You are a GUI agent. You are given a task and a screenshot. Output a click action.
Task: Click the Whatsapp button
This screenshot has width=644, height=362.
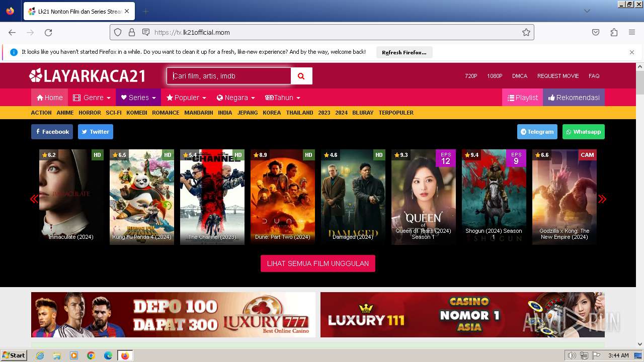pos(584,132)
